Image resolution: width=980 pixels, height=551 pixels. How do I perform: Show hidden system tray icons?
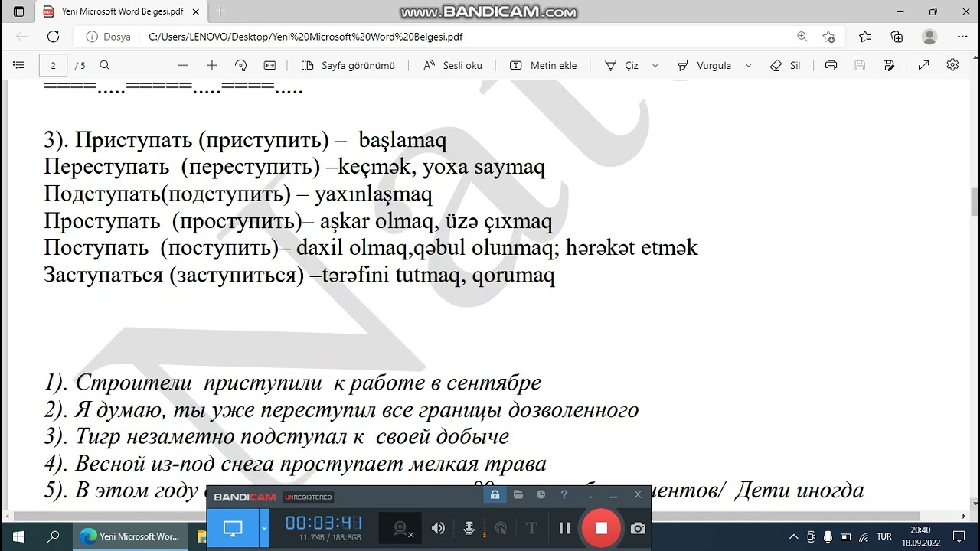pyautogui.click(x=794, y=537)
